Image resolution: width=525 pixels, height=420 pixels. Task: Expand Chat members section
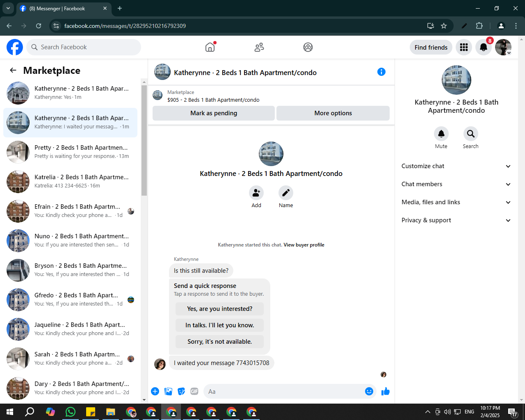(457, 184)
